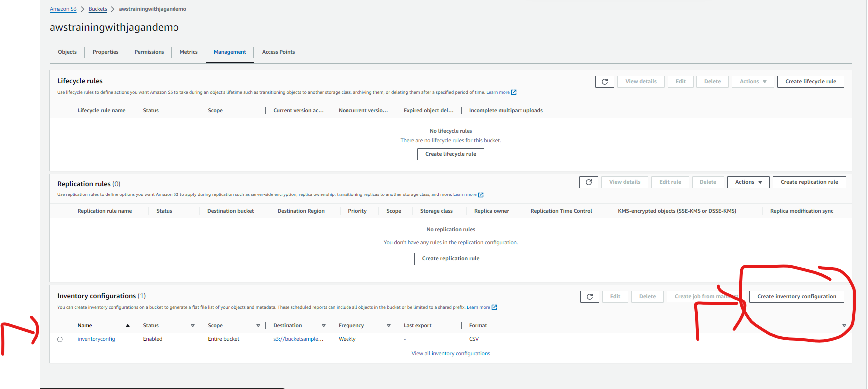Click Learn more link under Lifecycle rules
Screen dimensions: 868x389
(498, 92)
